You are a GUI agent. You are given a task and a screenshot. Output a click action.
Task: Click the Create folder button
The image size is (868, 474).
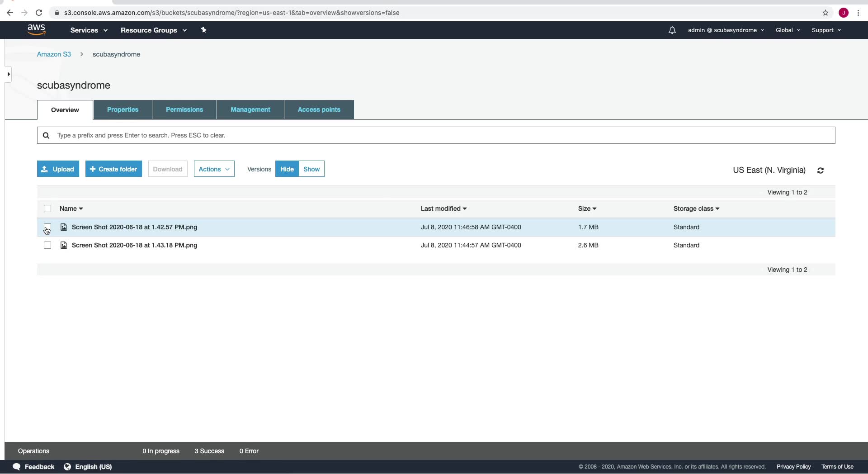113,169
